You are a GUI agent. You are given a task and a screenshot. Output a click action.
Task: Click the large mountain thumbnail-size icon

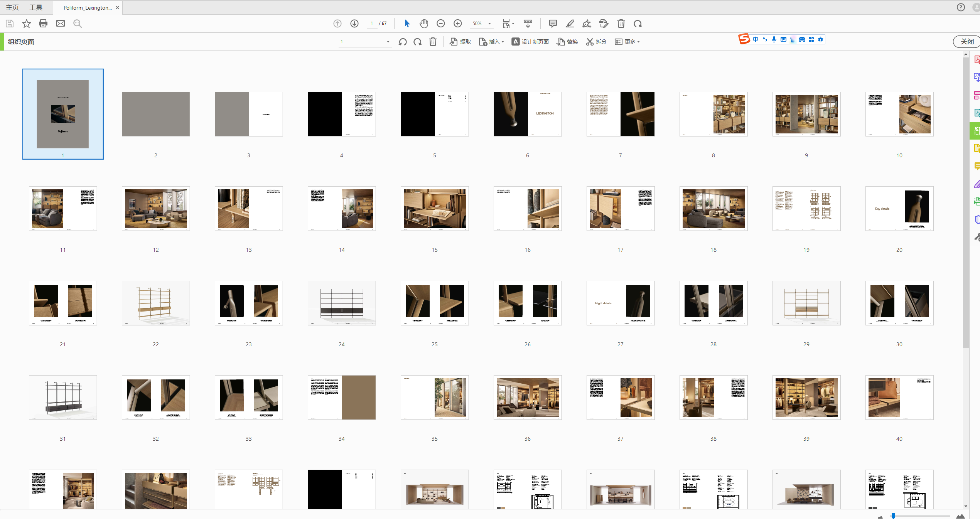pyautogui.click(x=960, y=516)
